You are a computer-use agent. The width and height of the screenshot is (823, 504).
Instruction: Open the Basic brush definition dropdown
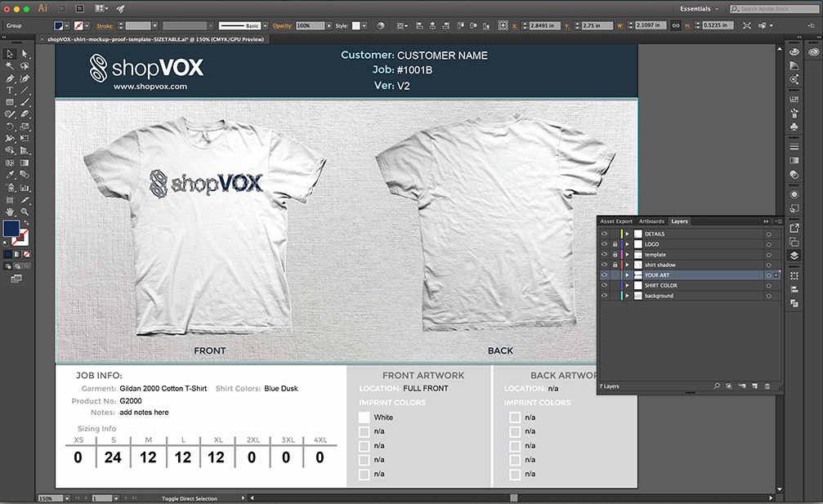point(266,25)
